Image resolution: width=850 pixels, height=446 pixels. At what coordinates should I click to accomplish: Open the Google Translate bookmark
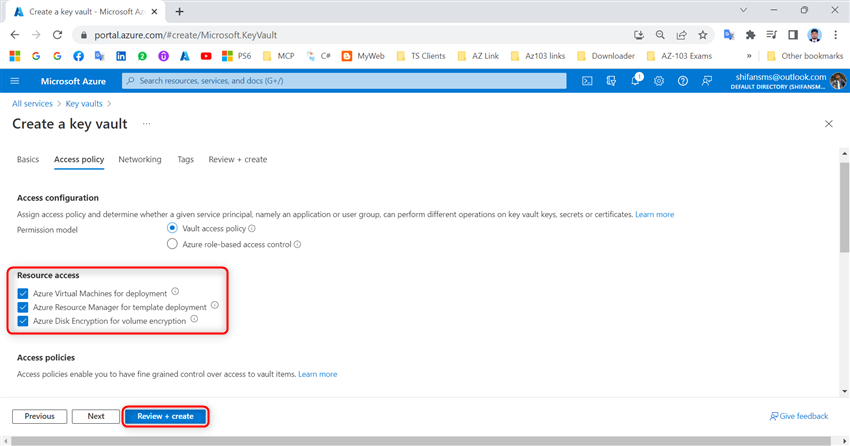(x=100, y=56)
